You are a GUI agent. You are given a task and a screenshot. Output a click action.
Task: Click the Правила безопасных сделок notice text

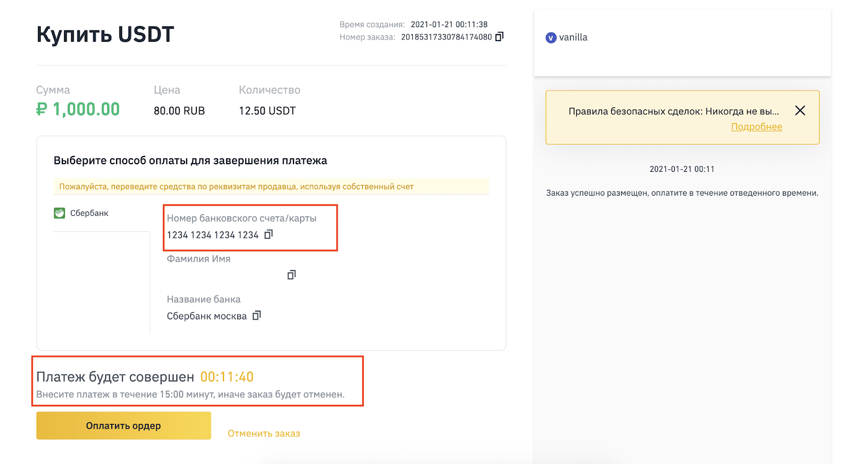(674, 111)
